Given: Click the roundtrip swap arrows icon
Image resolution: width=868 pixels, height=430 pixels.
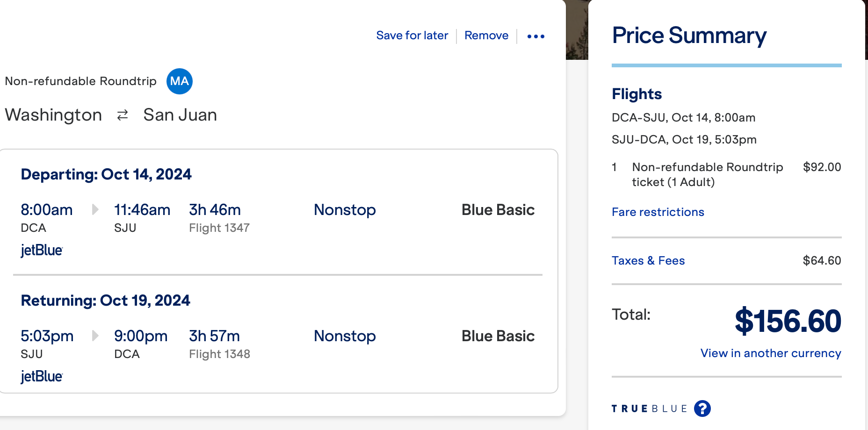Looking at the screenshot, I should pos(123,115).
